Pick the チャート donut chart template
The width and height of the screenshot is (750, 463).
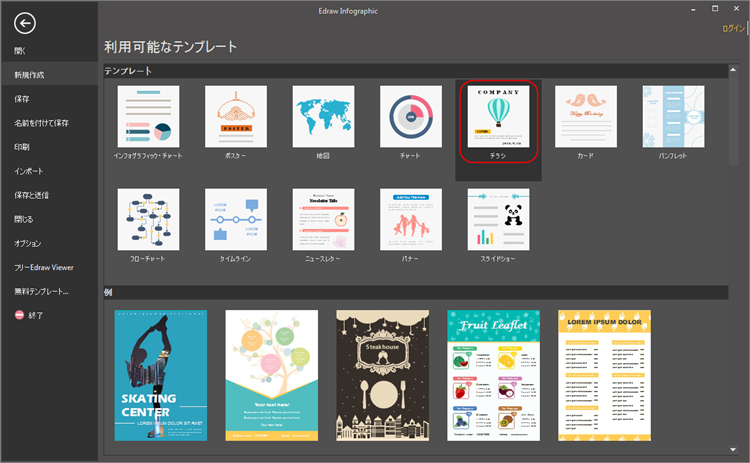[x=410, y=116]
